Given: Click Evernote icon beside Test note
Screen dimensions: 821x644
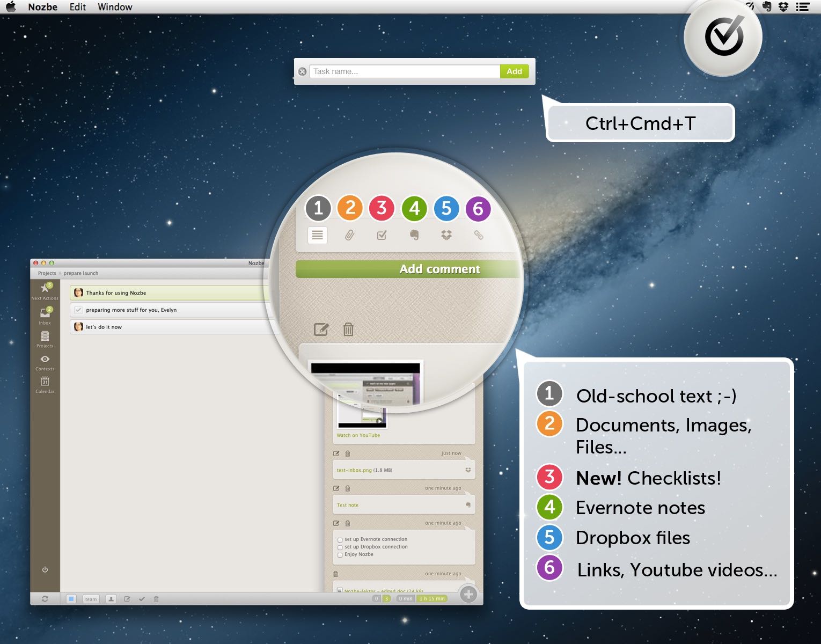Looking at the screenshot, I should click(x=468, y=505).
